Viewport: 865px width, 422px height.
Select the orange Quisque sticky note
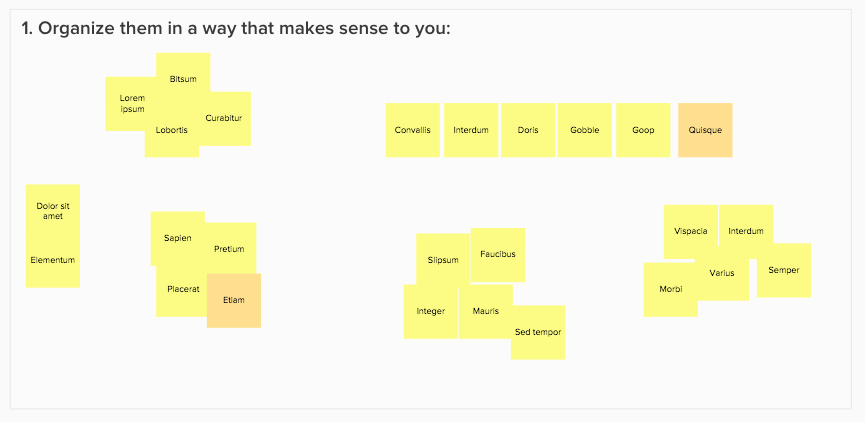(x=705, y=130)
